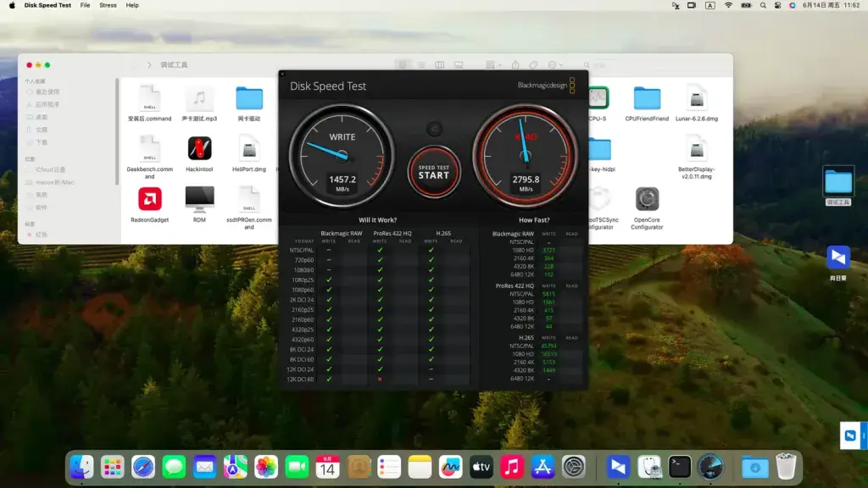Open Maps from the Dock
The width and height of the screenshot is (868, 488).
(236, 467)
